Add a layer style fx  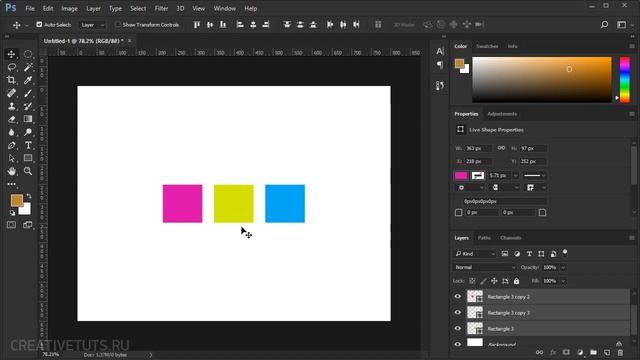[x=553, y=352]
